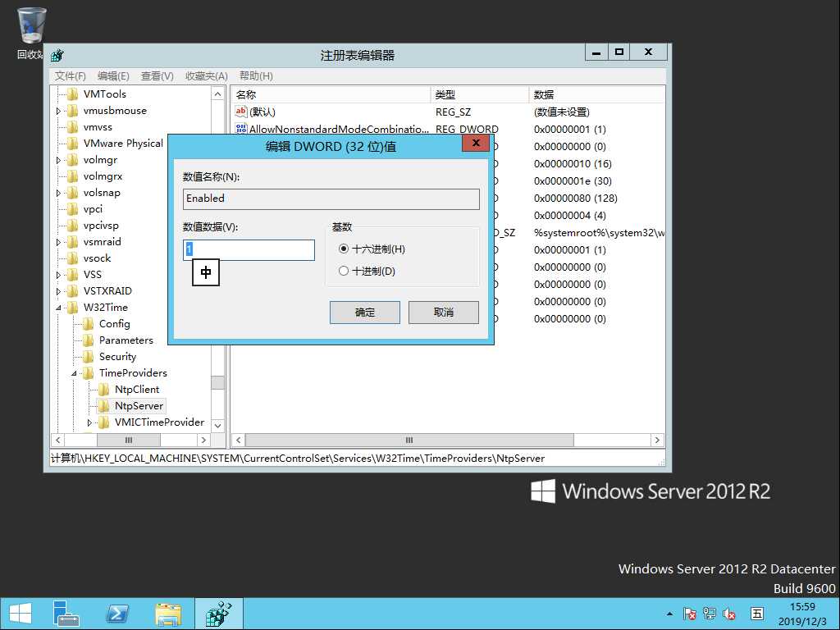Click the Registry Editor title bar icon
Image resolution: width=840 pixels, height=630 pixels.
coord(57,55)
